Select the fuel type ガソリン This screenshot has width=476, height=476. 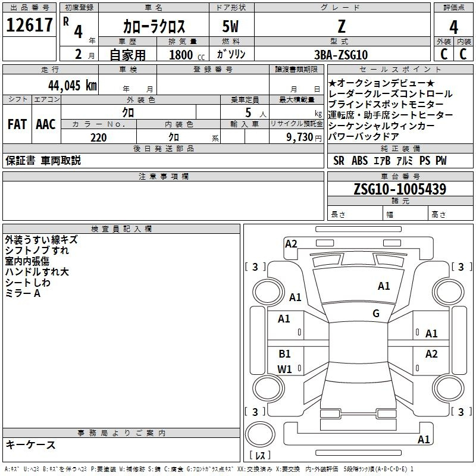(231, 54)
